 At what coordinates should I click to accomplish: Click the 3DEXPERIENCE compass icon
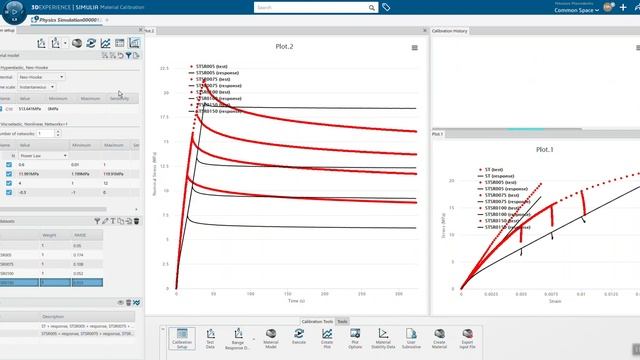tap(14, 11)
